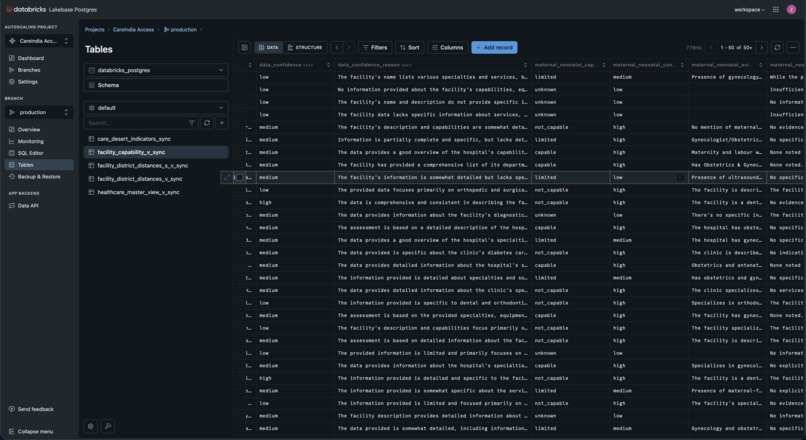Open the more options ellipsis menu
The height and width of the screenshot is (440, 806).
(x=793, y=47)
